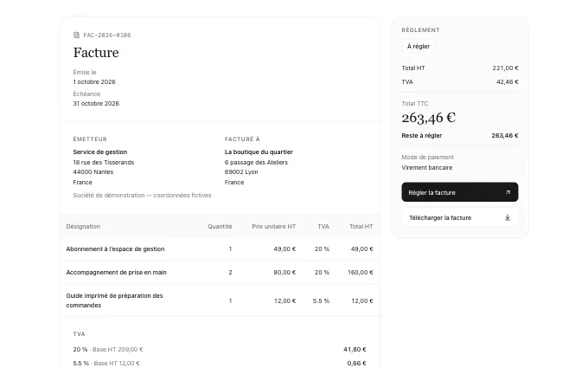Click the Quantité column header
This screenshot has width=588, height=368.
[220, 227]
